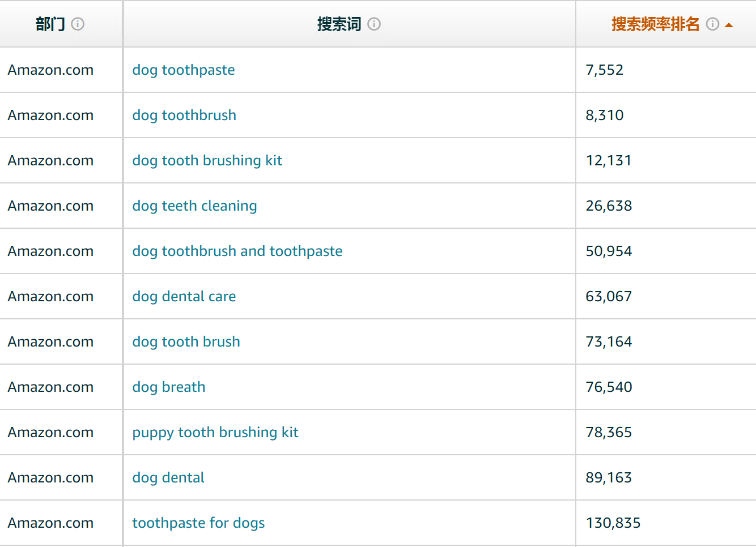756x547 pixels.
Task: Select the dog tooth brushing kit link
Action: (x=207, y=160)
